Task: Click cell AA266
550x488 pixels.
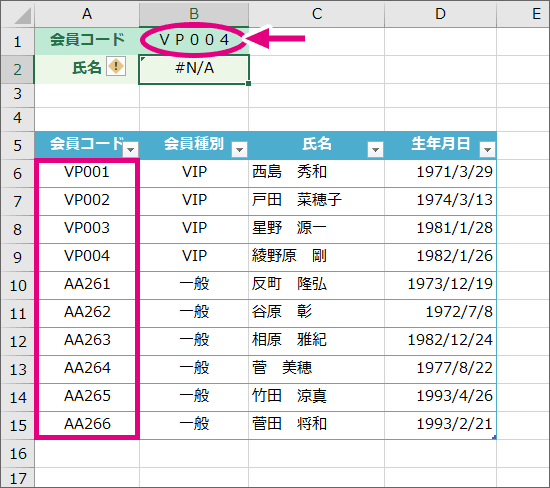Action: [87, 425]
